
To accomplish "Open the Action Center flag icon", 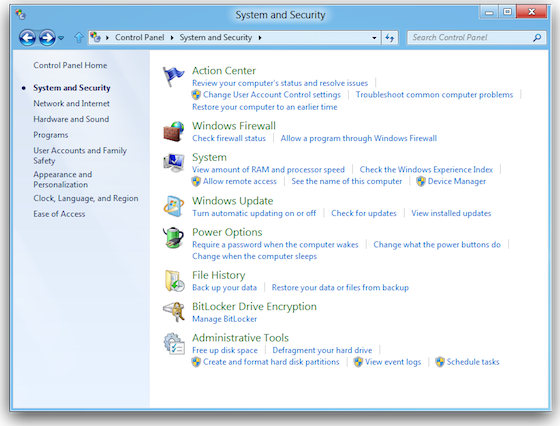I will (174, 76).
